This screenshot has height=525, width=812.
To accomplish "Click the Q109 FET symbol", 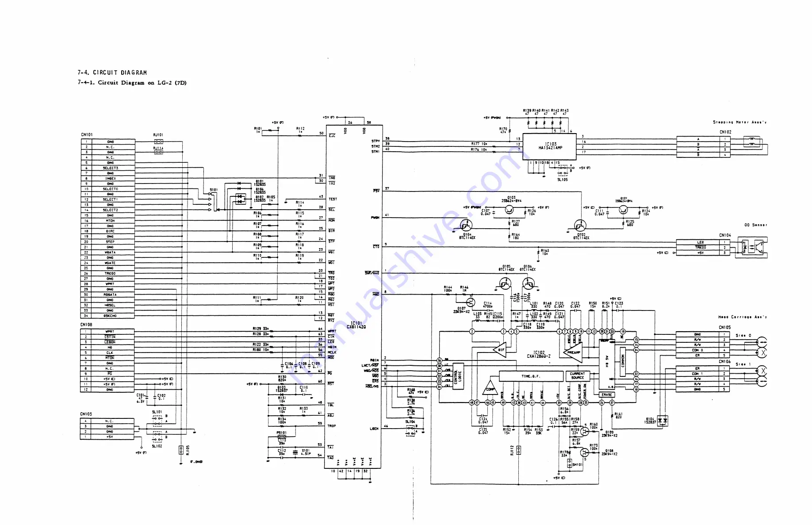I will click(585, 430).
